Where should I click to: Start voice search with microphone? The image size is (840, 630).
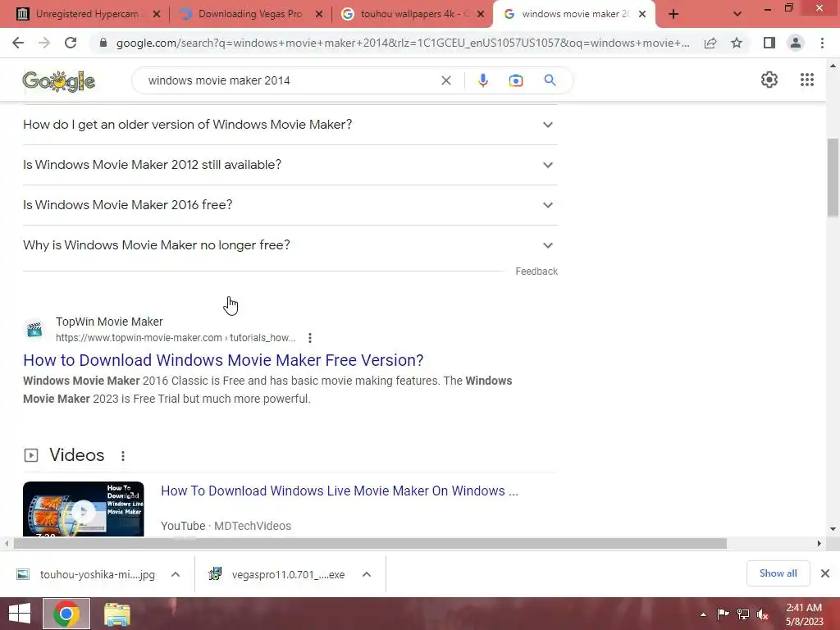click(482, 80)
